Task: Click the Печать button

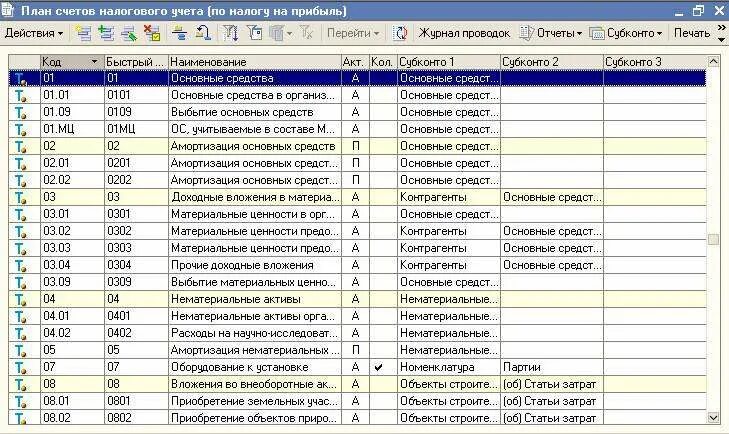Action: point(692,33)
